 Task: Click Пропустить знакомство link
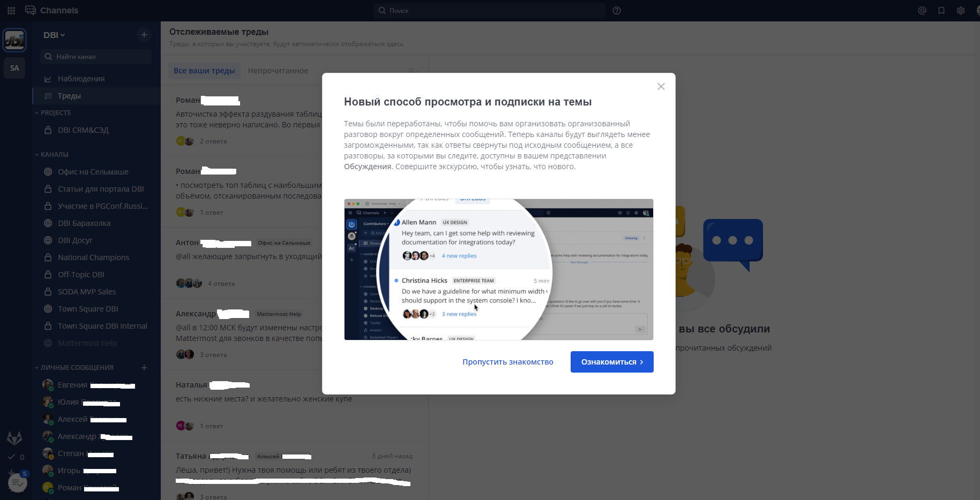[508, 362]
